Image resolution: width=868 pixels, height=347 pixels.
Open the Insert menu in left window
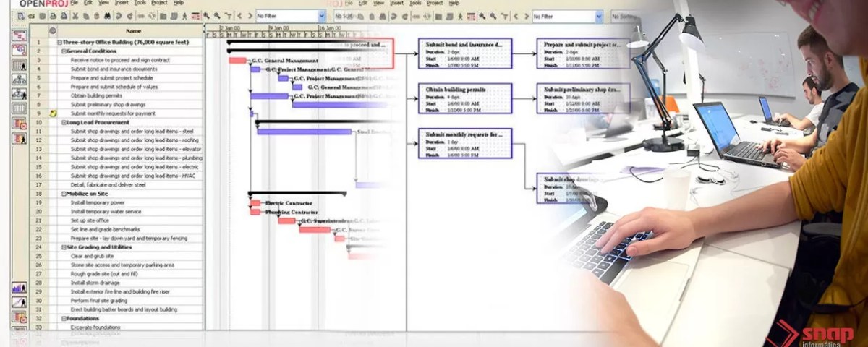pyautogui.click(x=122, y=3)
